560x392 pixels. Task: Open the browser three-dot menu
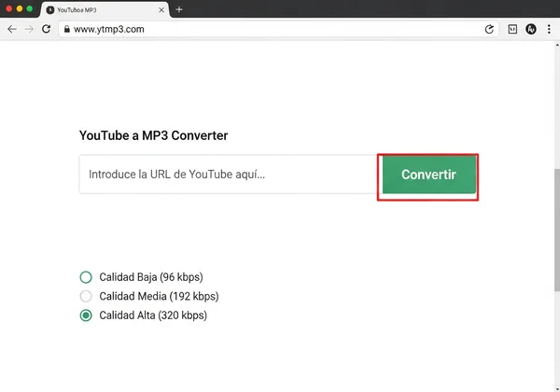pos(549,29)
